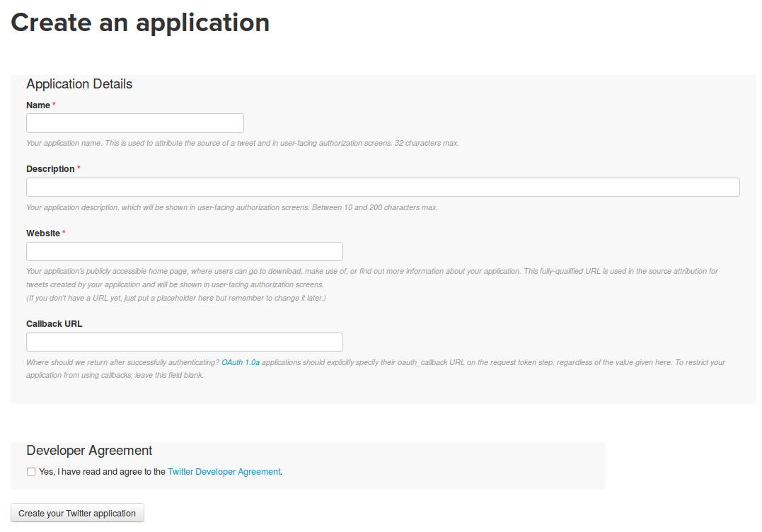Open the OAuth 1.0a link

(241, 362)
